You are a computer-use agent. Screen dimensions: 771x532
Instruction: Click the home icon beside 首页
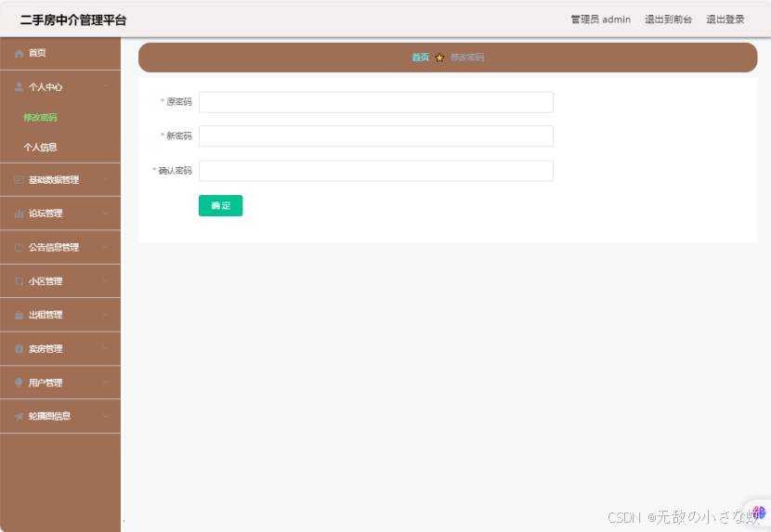click(x=19, y=53)
